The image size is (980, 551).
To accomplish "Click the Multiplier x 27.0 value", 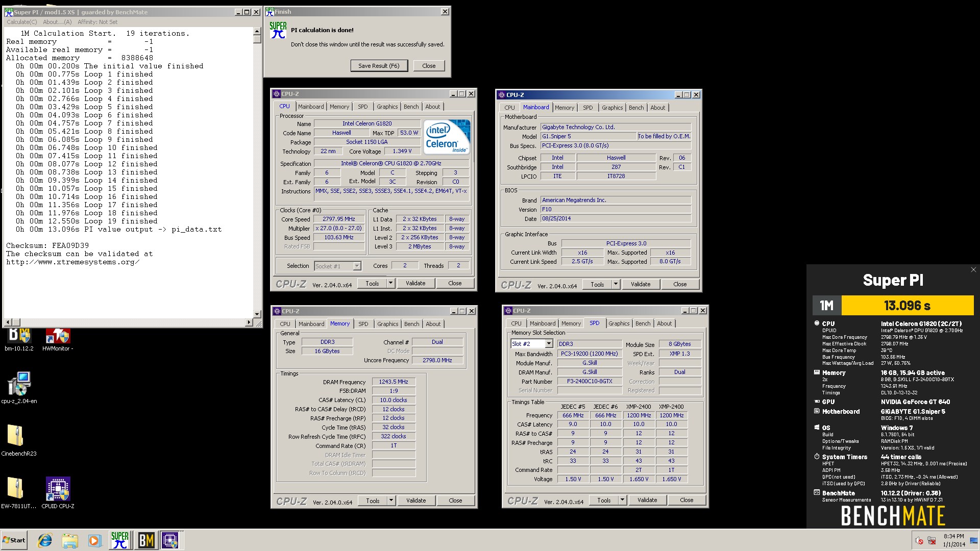I will (x=339, y=228).
